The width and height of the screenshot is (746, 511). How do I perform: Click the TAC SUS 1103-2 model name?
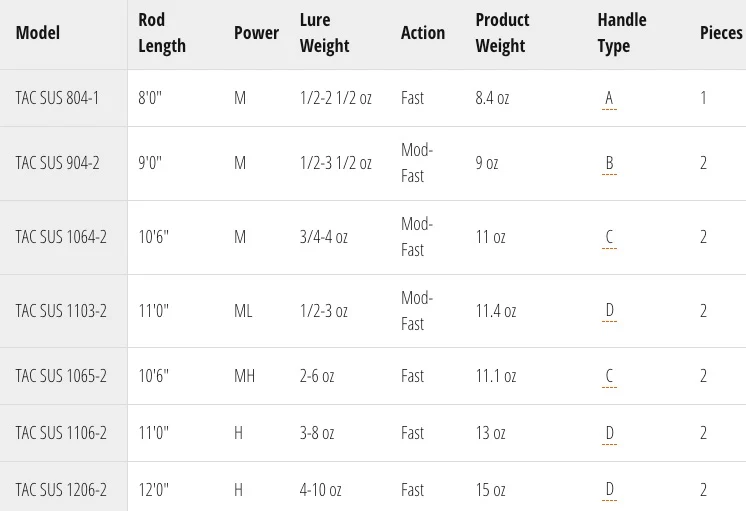pyautogui.click(x=60, y=311)
